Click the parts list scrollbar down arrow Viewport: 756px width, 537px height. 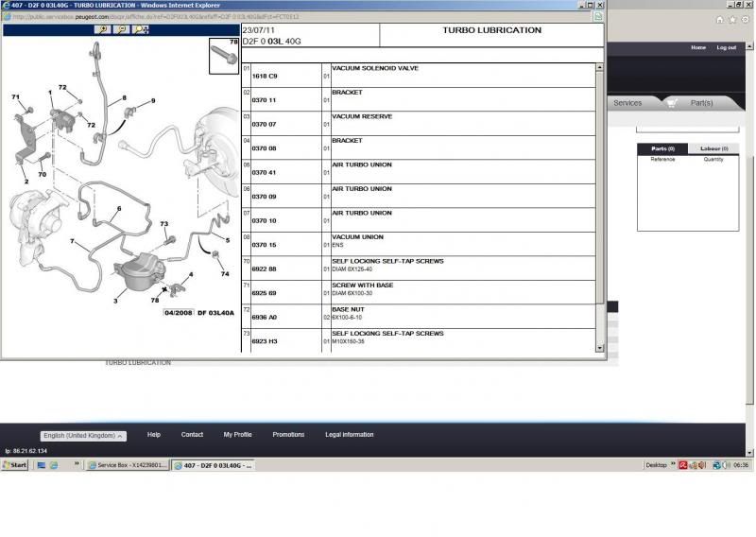click(x=599, y=348)
